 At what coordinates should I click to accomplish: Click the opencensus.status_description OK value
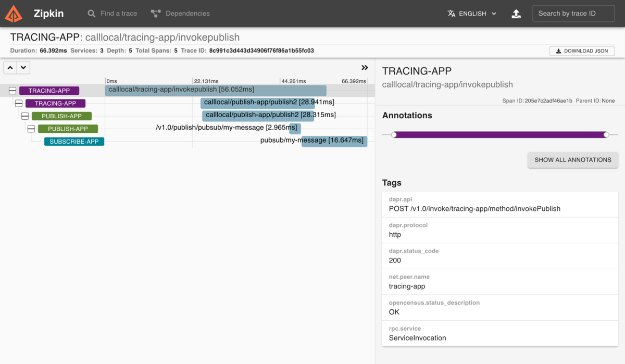tap(394, 312)
